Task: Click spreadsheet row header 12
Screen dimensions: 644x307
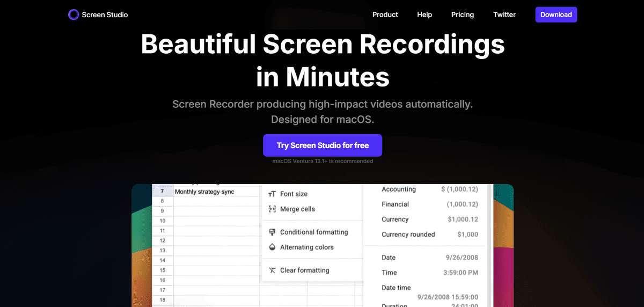Action: 163,240
